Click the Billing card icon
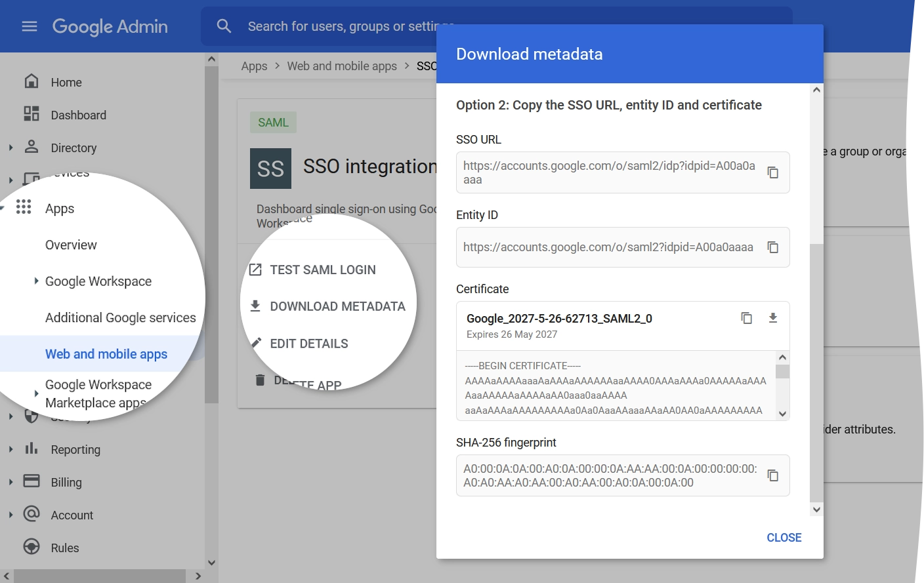This screenshot has height=583, width=924. click(31, 481)
